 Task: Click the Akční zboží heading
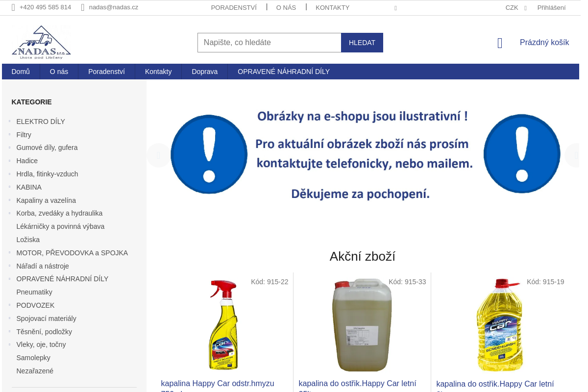click(x=363, y=256)
